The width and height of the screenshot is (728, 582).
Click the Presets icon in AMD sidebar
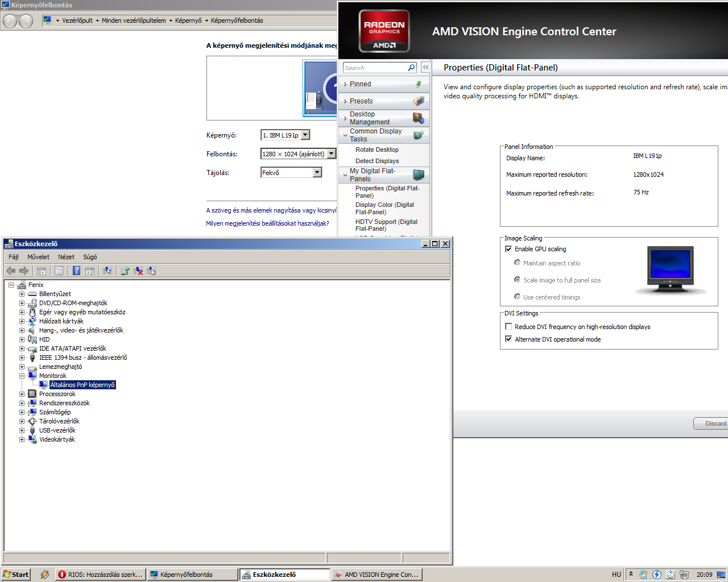[x=419, y=101]
